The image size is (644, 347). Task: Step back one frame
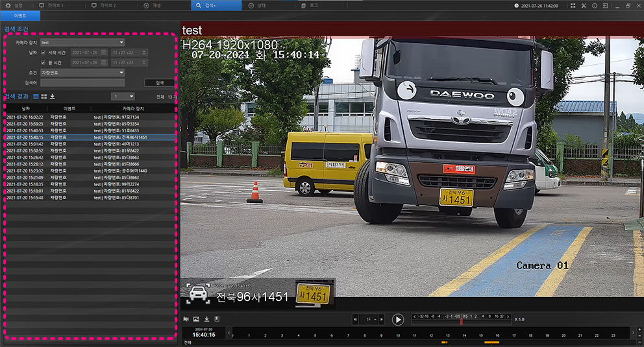tap(355, 320)
